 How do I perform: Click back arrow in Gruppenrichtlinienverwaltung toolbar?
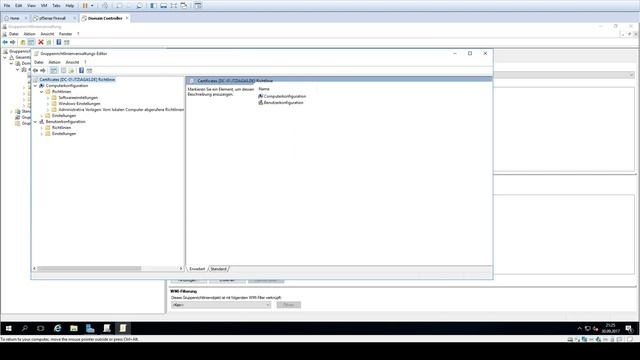point(5,42)
